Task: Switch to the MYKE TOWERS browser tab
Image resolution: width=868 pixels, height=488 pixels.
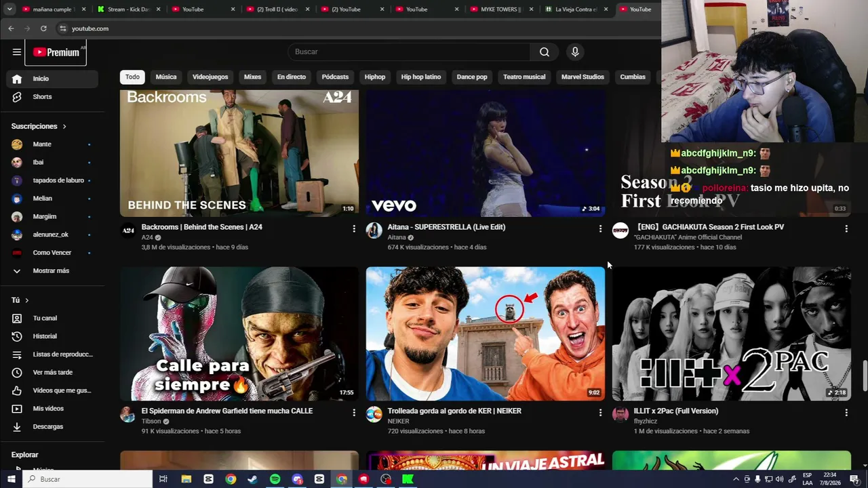Action: click(x=501, y=9)
